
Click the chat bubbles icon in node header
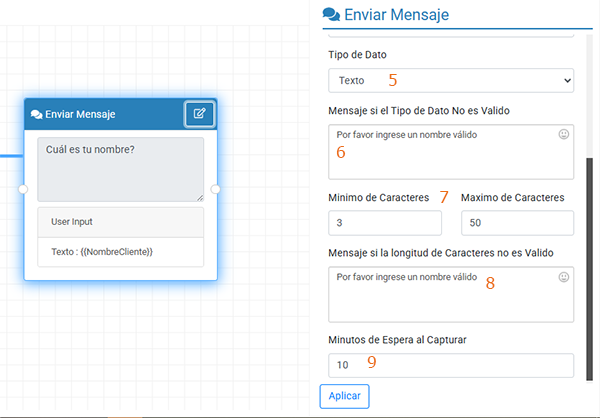coord(37,115)
